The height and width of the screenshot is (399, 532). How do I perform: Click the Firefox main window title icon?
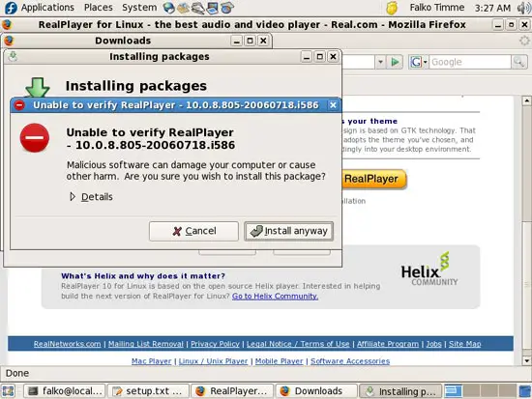[x=7, y=25]
